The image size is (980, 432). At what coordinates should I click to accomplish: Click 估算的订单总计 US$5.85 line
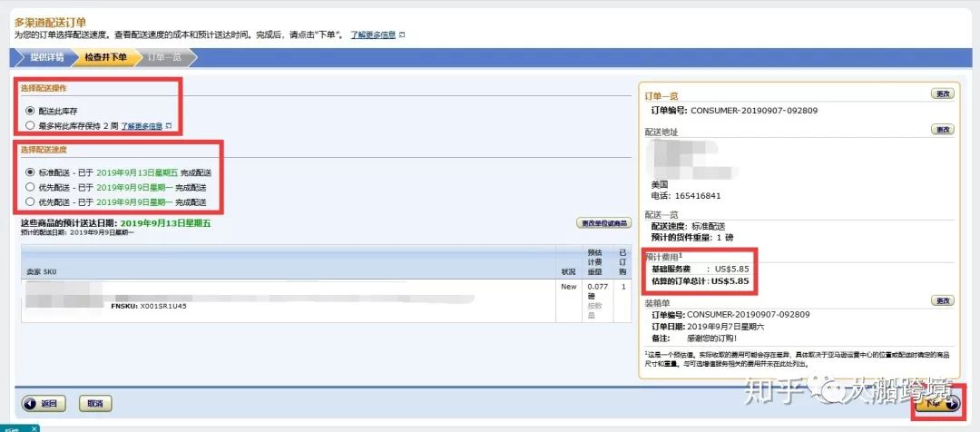pyautogui.click(x=700, y=281)
